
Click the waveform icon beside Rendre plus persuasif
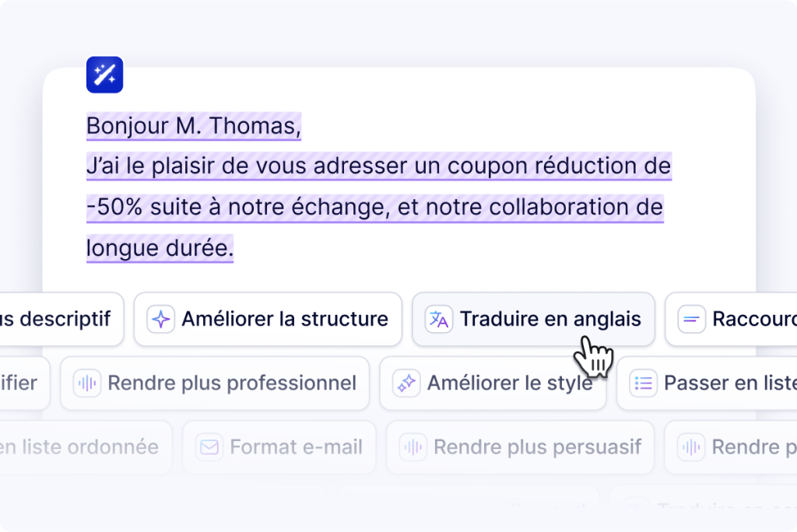(x=413, y=447)
